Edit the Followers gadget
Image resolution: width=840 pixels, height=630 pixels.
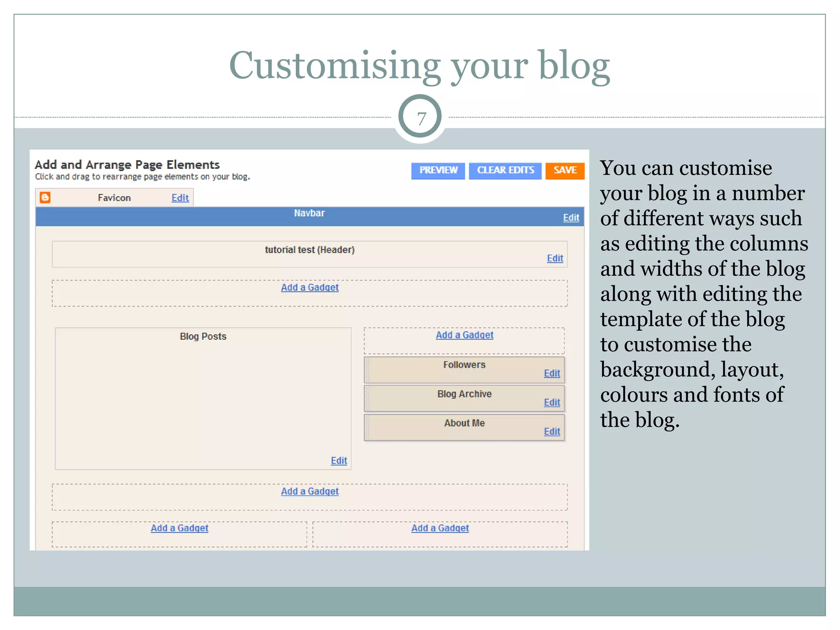click(x=552, y=374)
